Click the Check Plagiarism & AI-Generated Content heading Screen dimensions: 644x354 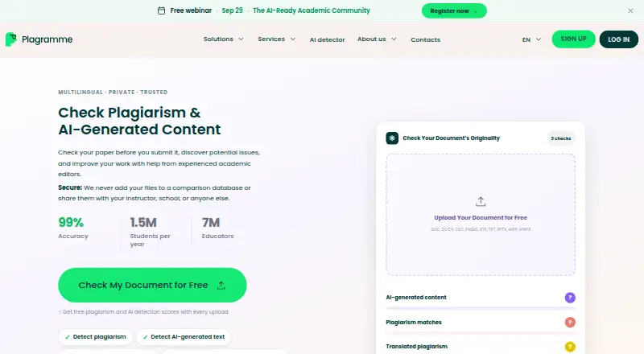(x=139, y=121)
